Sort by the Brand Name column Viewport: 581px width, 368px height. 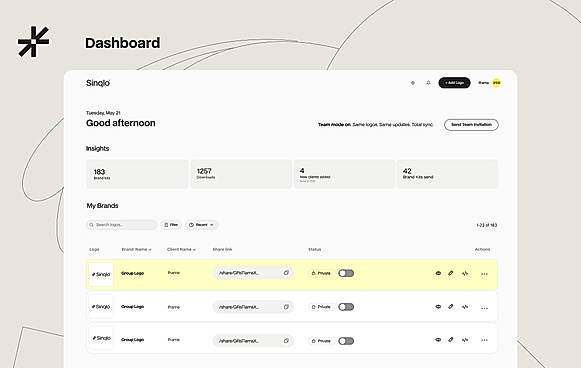pos(136,249)
